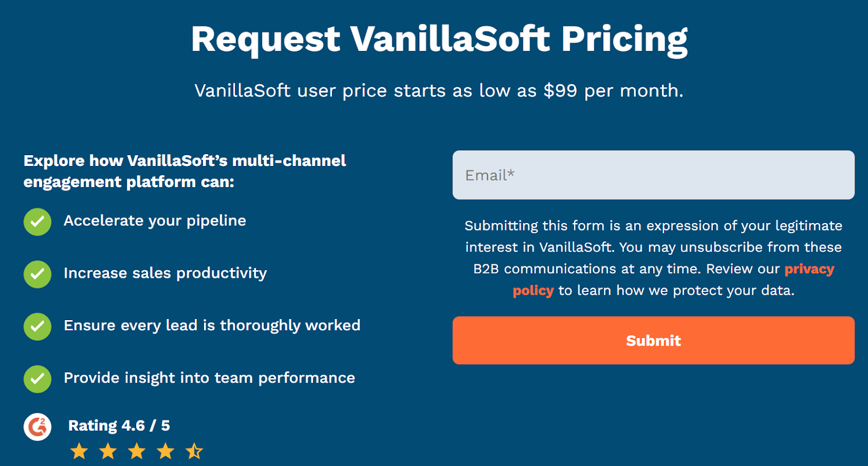This screenshot has height=466, width=868.
Task: Click the fourth rating star
Action: click(x=165, y=451)
